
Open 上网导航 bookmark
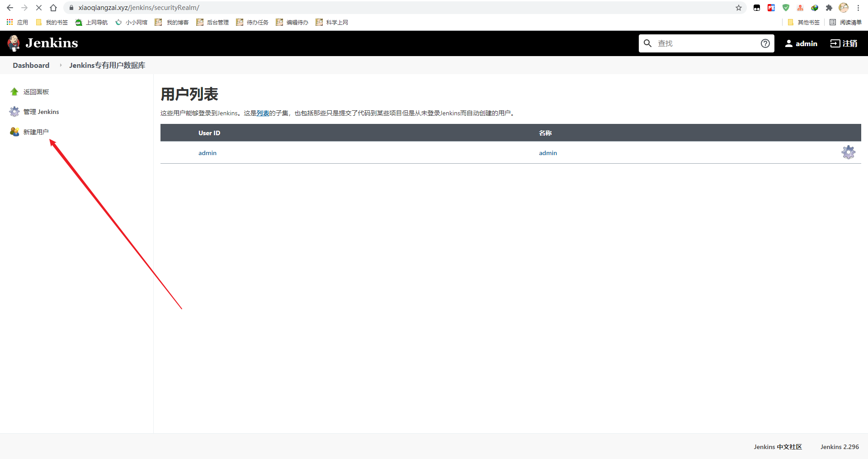[x=92, y=22]
